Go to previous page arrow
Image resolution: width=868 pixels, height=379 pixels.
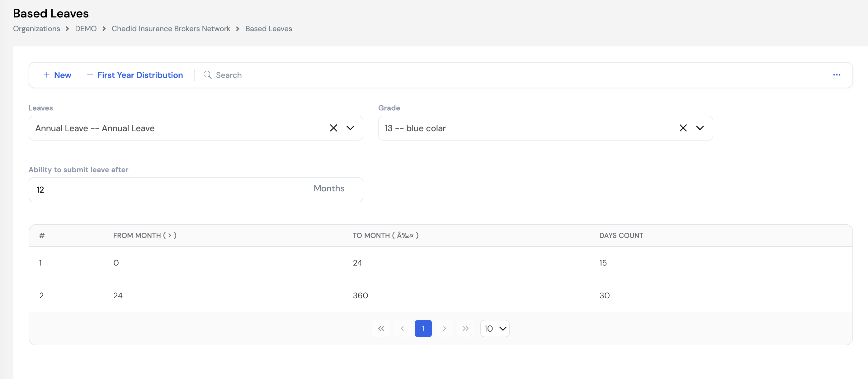click(402, 329)
